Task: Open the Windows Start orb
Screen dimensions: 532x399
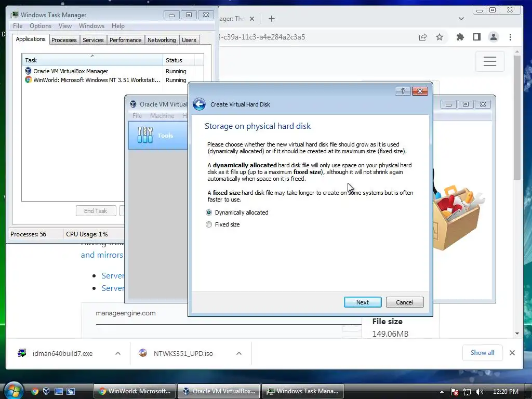Action: (x=14, y=391)
